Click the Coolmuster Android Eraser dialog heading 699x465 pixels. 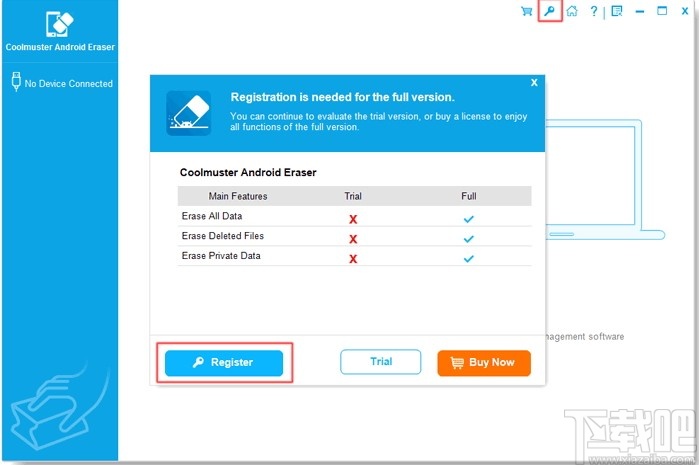248,173
